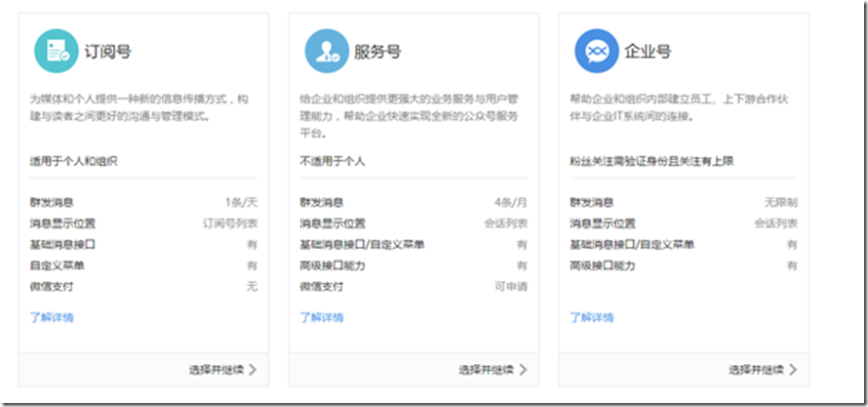Click the 服务号 description paragraph
The height and width of the screenshot is (407, 868).
[409, 116]
